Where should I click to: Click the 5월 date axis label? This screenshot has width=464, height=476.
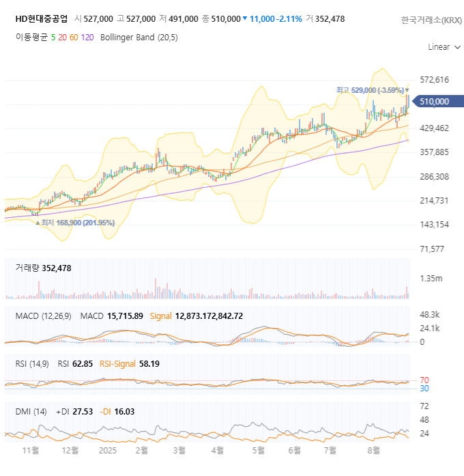click(259, 450)
